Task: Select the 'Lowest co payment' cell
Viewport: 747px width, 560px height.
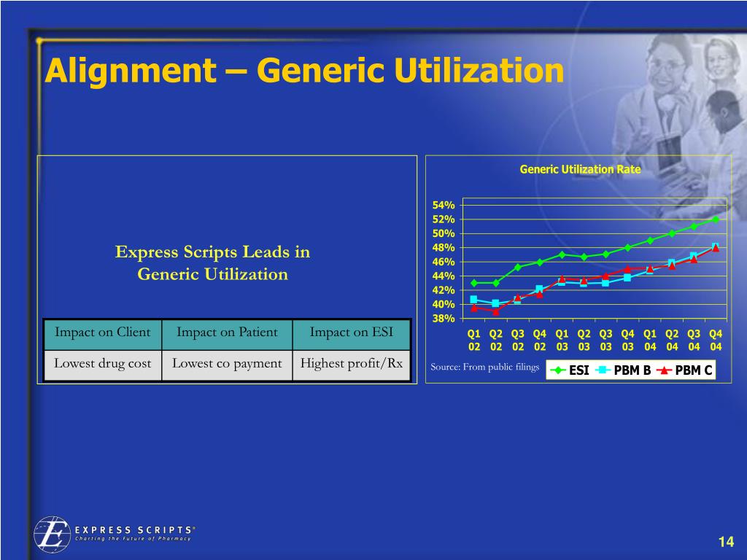Action: click(227, 365)
